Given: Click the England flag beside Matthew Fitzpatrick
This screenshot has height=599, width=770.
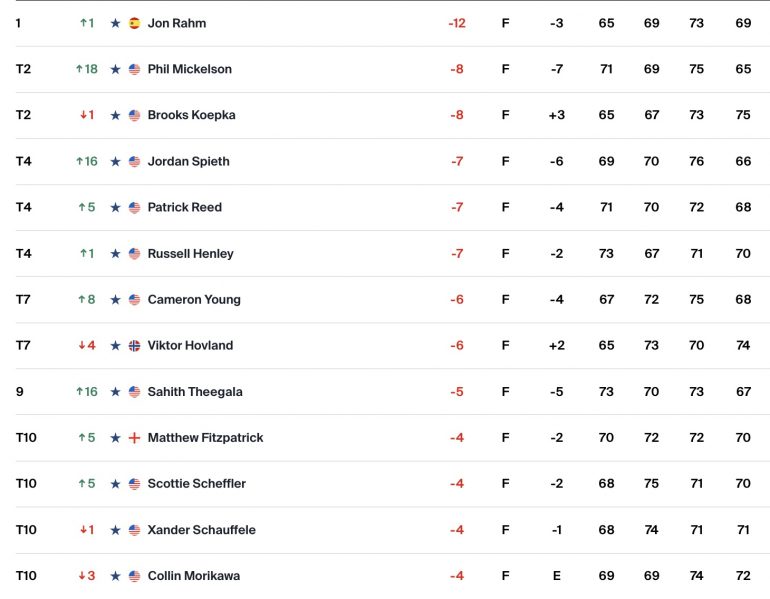Looking at the screenshot, I should point(134,438).
